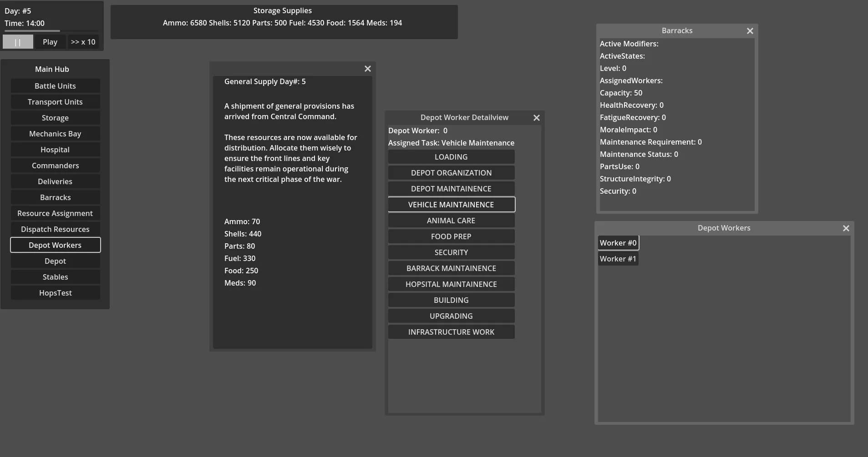
Task: Click Security: 0 in Barracks window
Action: 618,191
